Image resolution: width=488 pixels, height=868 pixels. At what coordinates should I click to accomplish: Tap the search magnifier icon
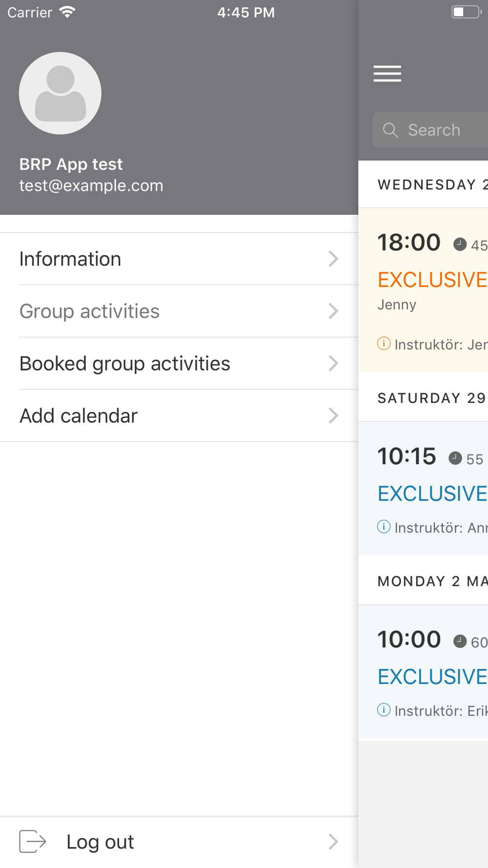(x=390, y=130)
